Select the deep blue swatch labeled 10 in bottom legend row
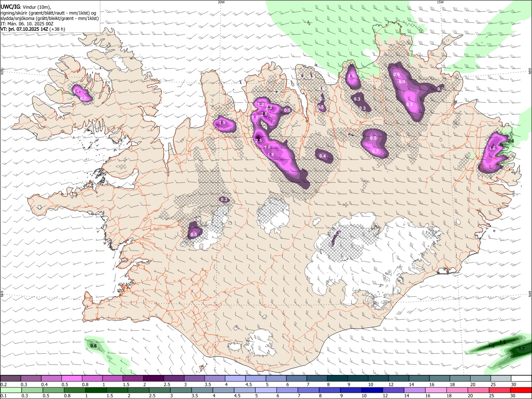The width and height of the screenshot is (532, 399). [372, 390]
